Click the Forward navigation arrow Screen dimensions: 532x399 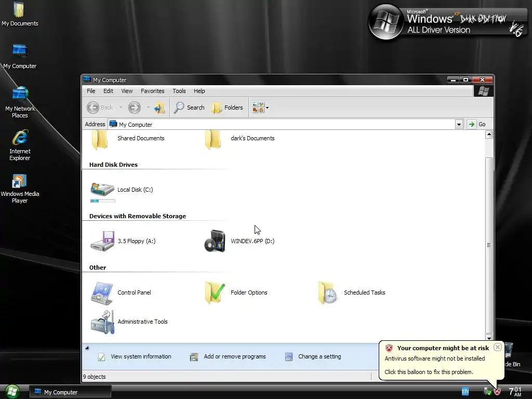click(135, 108)
